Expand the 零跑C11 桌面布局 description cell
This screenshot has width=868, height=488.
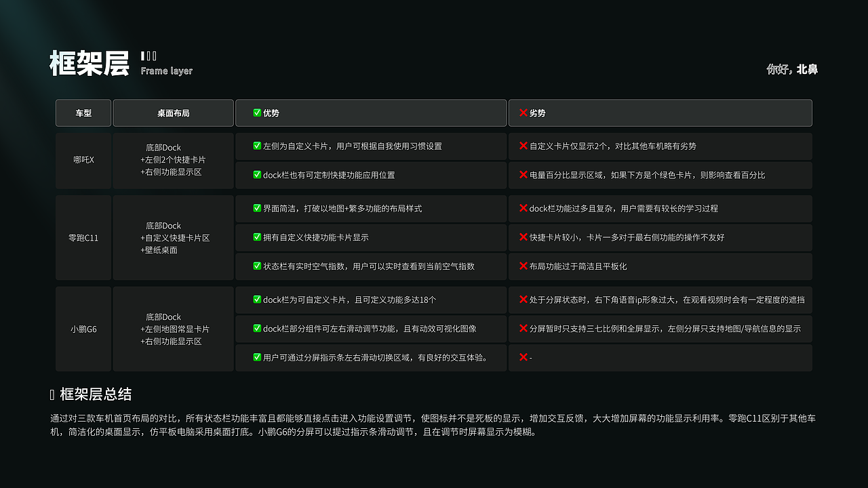pos(173,237)
